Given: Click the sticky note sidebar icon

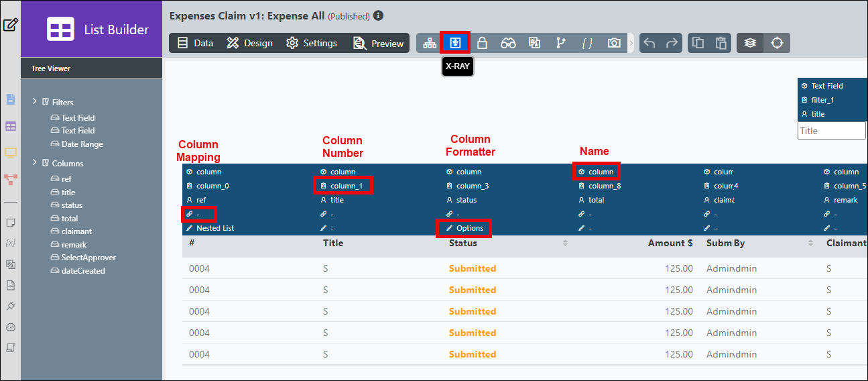Looking at the screenshot, I should click(x=10, y=223).
